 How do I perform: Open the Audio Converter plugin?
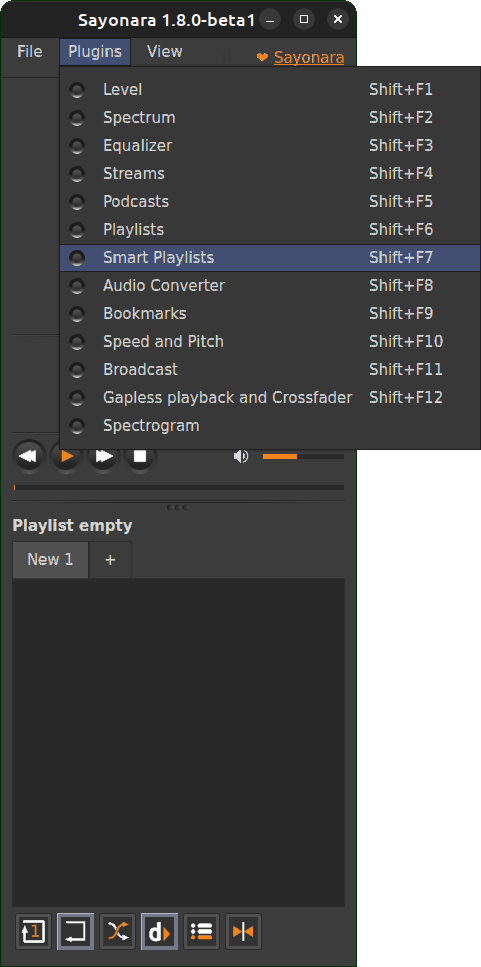point(270,286)
